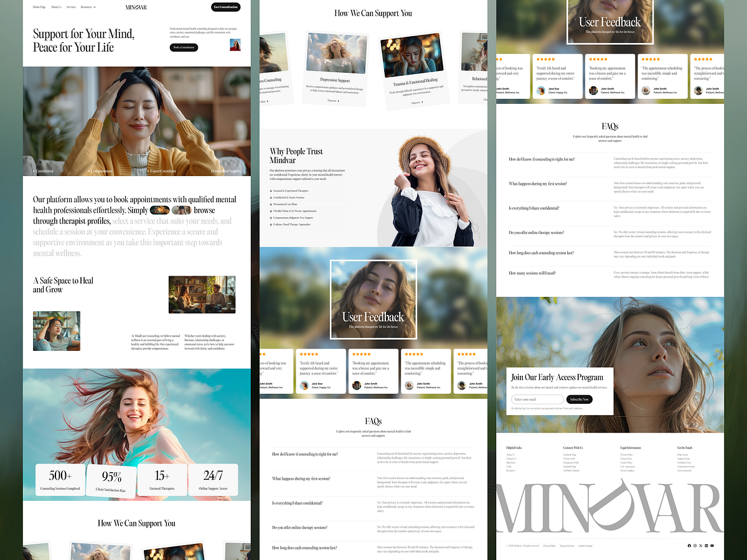
Task: Expand the Resources dropdown in the navigation
Action: [x=88, y=7]
